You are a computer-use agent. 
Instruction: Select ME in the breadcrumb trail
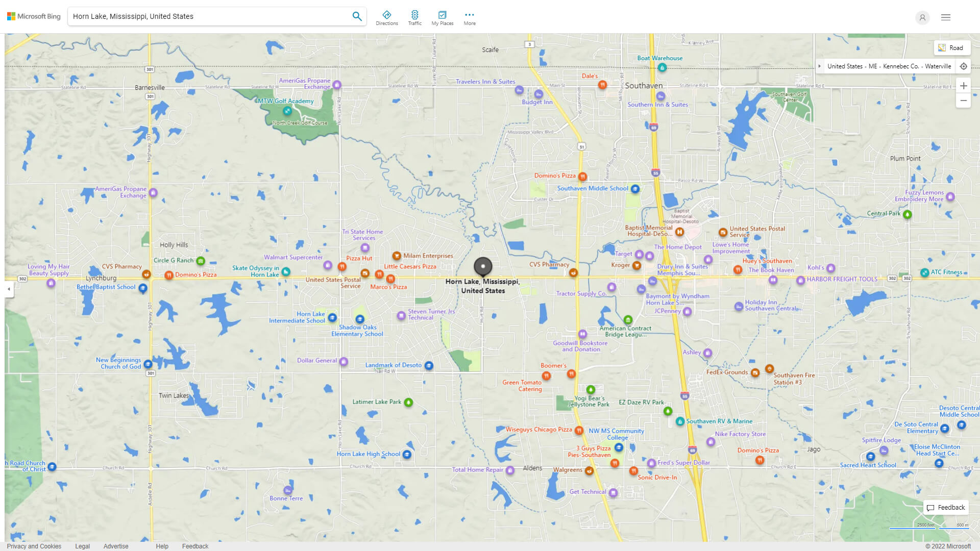[x=873, y=66]
